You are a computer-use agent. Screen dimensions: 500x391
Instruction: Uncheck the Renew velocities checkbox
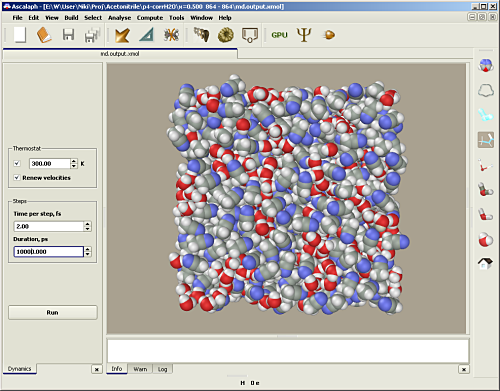click(x=17, y=178)
